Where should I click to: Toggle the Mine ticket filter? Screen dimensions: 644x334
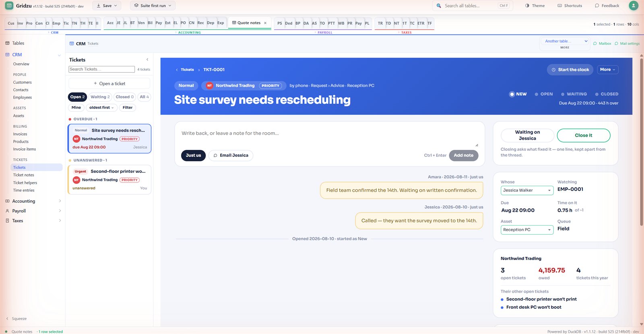[76, 107]
